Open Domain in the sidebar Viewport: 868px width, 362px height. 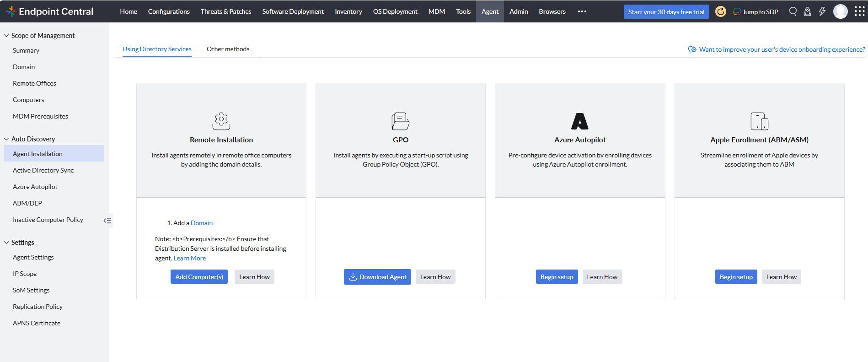tap(24, 67)
